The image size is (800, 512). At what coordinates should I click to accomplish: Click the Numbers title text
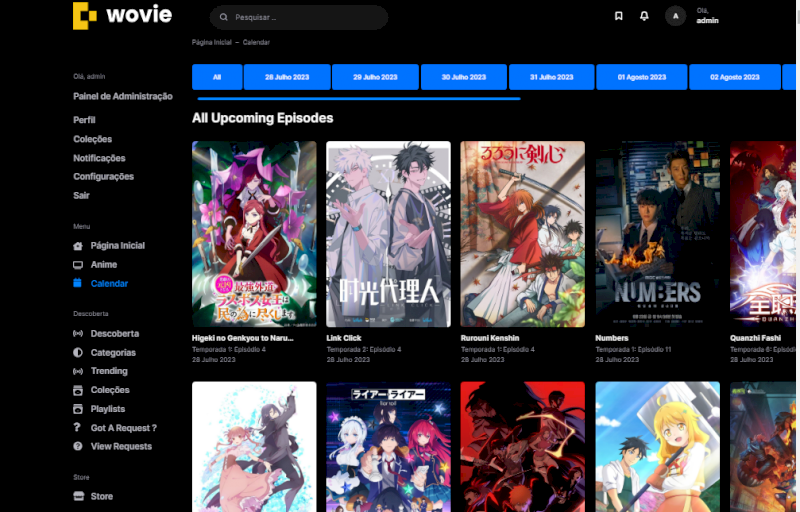tap(612, 338)
